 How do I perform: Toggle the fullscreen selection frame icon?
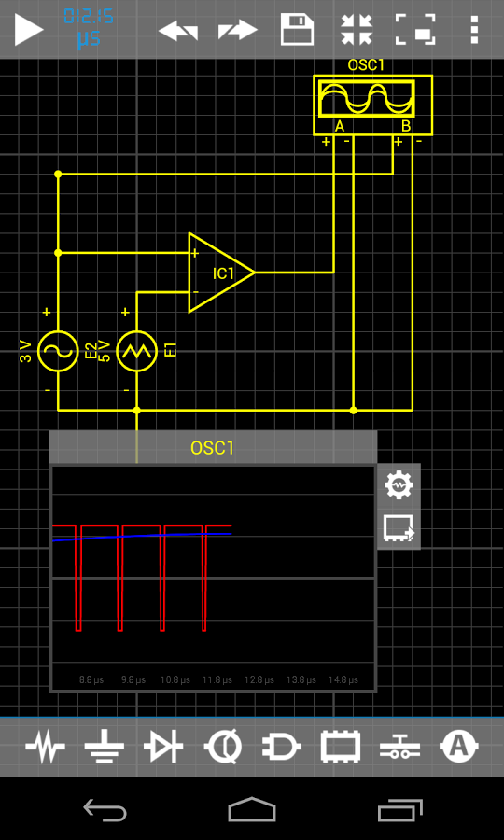click(415, 30)
